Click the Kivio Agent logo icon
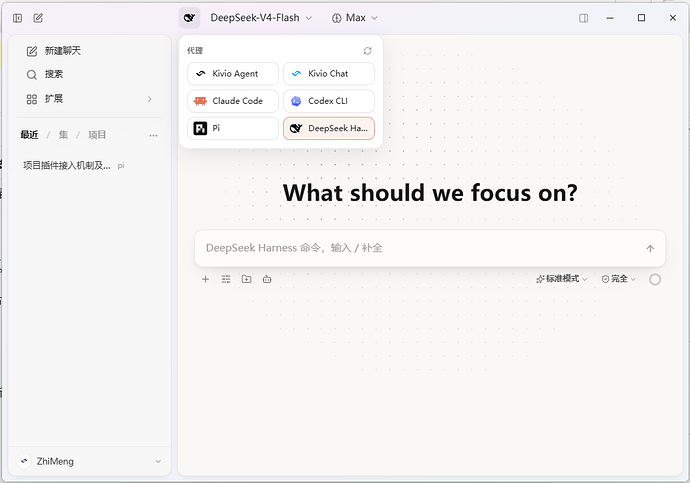690x483 pixels. pyautogui.click(x=201, y=74)
